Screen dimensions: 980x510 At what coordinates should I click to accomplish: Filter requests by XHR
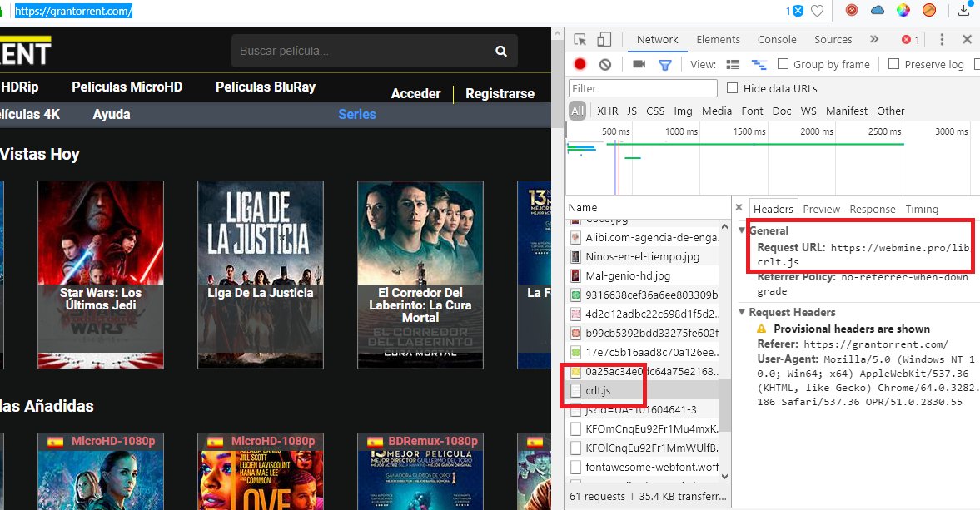pyautogui.click(x=607, y=111)
